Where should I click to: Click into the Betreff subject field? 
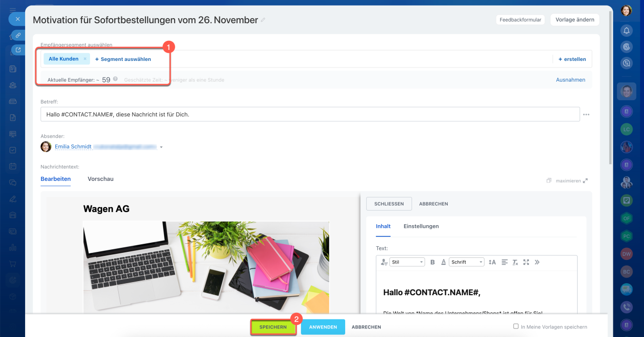pos(310,114)
